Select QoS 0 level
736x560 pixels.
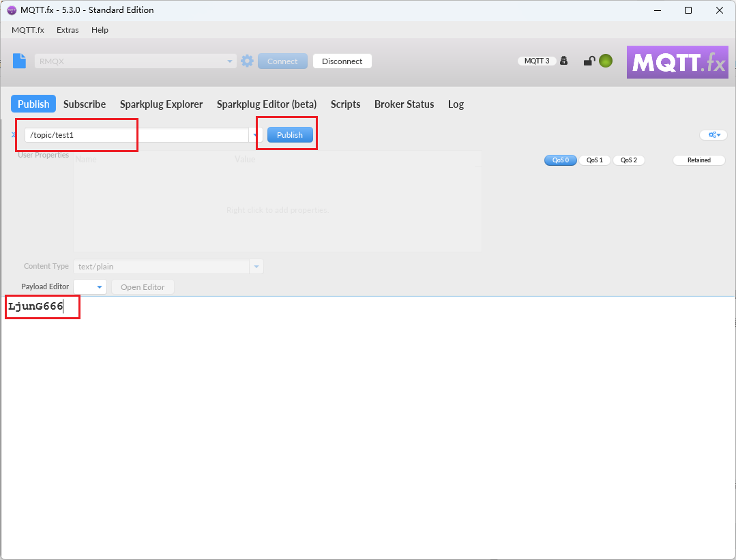click(561, 160)
